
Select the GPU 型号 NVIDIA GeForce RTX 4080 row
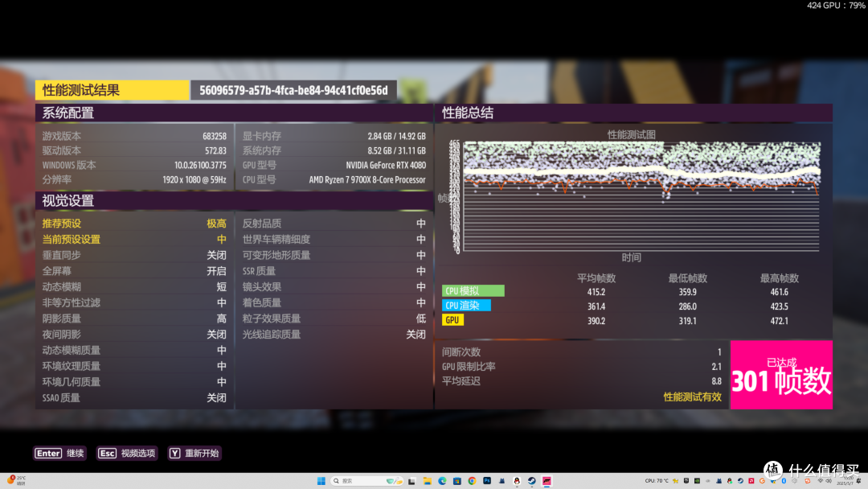[x=334, y=165]
